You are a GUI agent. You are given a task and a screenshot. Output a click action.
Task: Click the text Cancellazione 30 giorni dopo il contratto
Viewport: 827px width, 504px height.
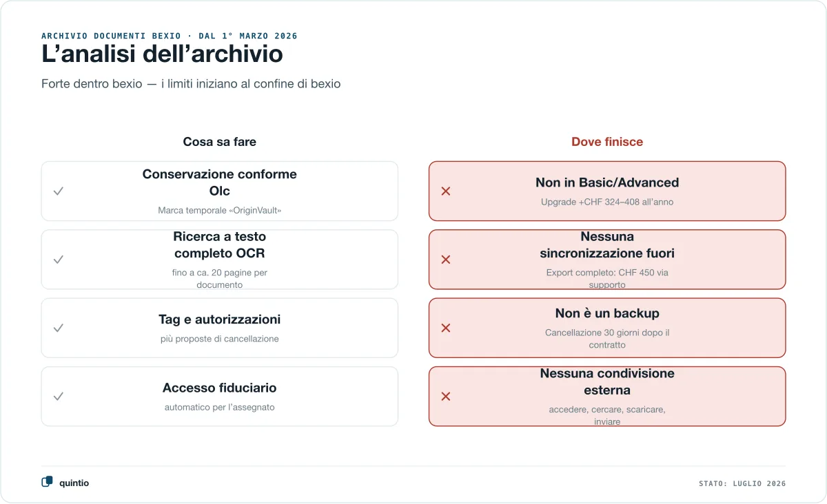coord(607,338)
